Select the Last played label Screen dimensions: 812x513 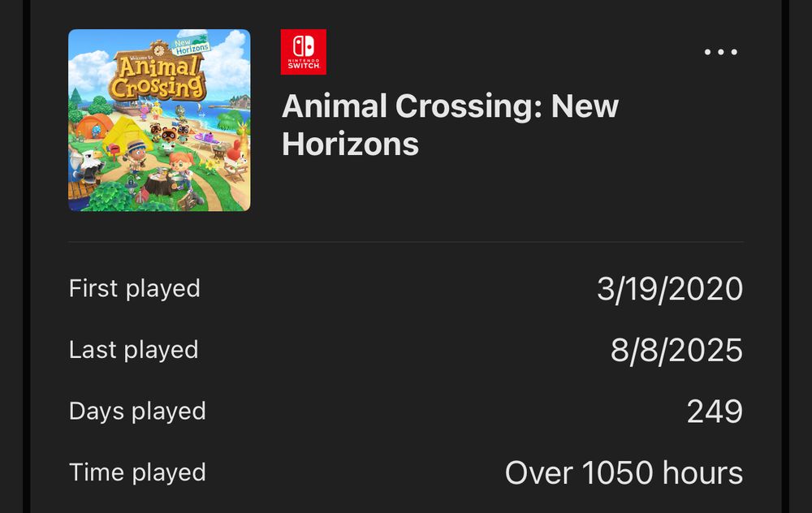133,350
